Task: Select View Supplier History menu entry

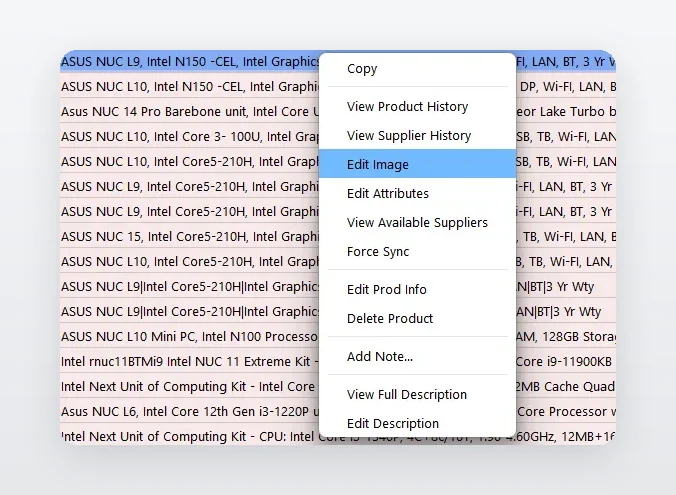Action: [x=417, y=135]
